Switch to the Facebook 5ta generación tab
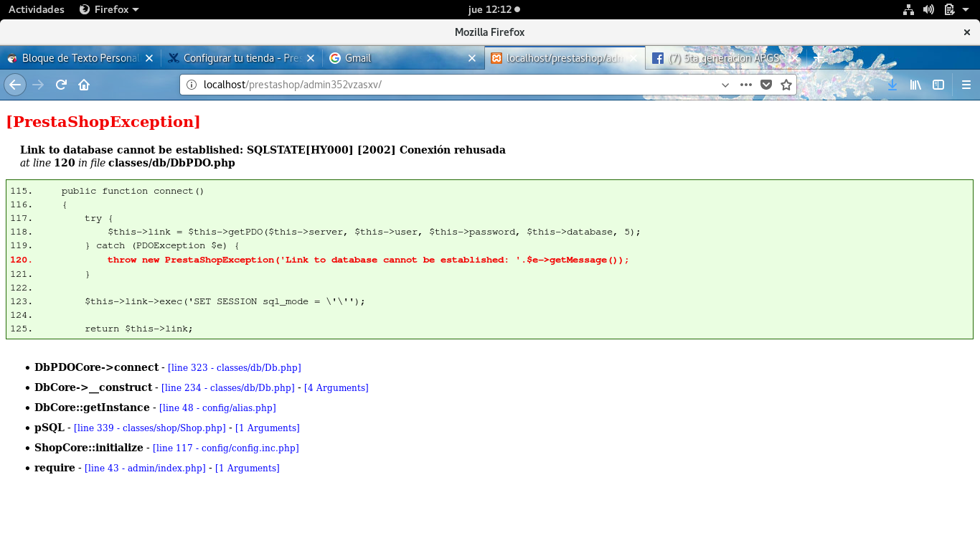Viewport: 980px width, 551px height. click(725, 58)
